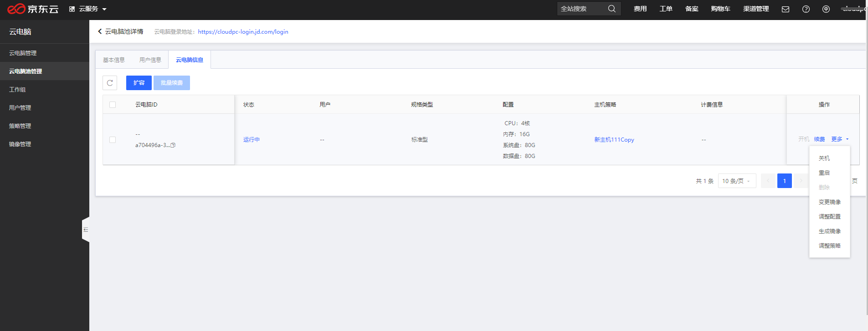868x331 pixels.
Task: Choose 调整配置 from the menu
Action: click(x=829, y=217)
